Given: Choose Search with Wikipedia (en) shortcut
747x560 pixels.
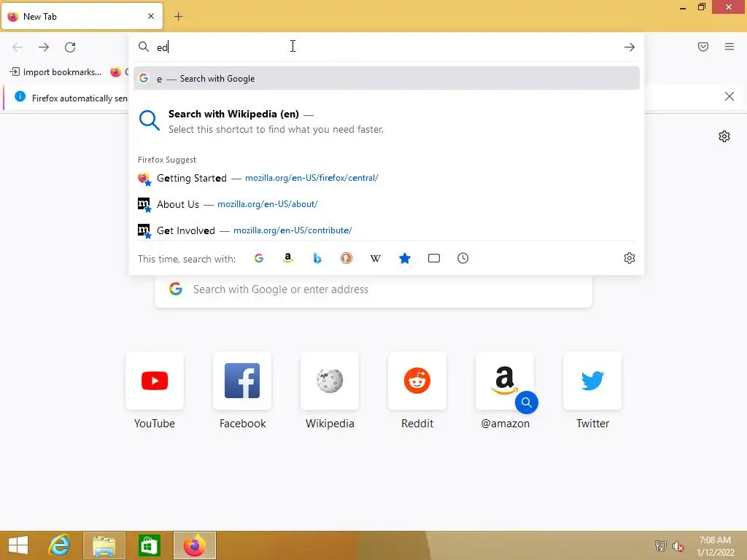Looking at the screenshot, I should (x=387, y=122).
